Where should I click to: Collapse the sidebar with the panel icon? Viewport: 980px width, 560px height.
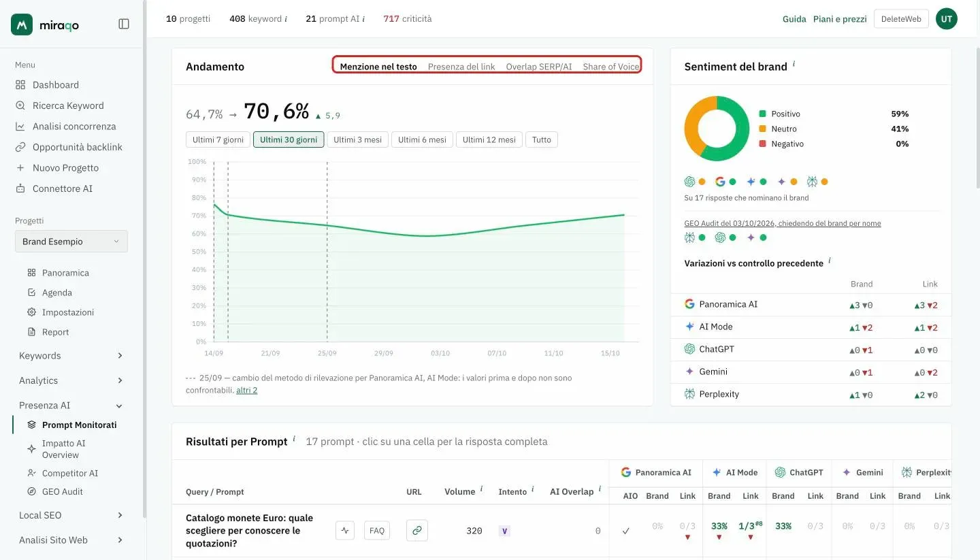pos(124,24)
